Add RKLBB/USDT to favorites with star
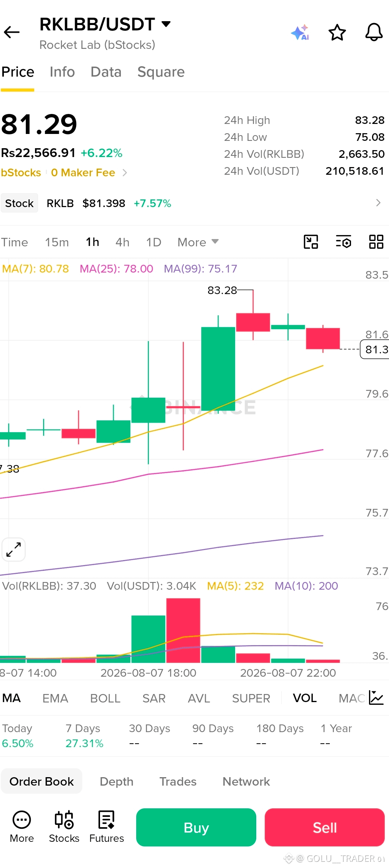This screenshot has width=389, height=868. coord(337,32)
